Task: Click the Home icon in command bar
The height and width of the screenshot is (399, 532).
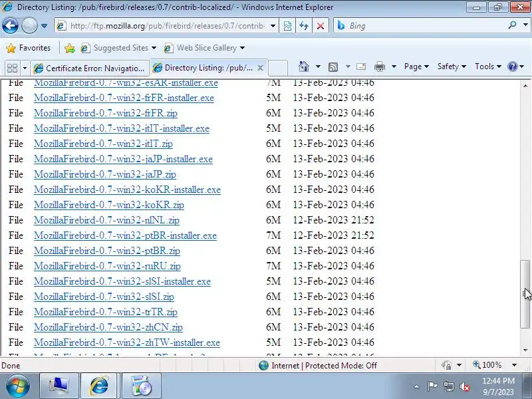Action: click(304, 66)
